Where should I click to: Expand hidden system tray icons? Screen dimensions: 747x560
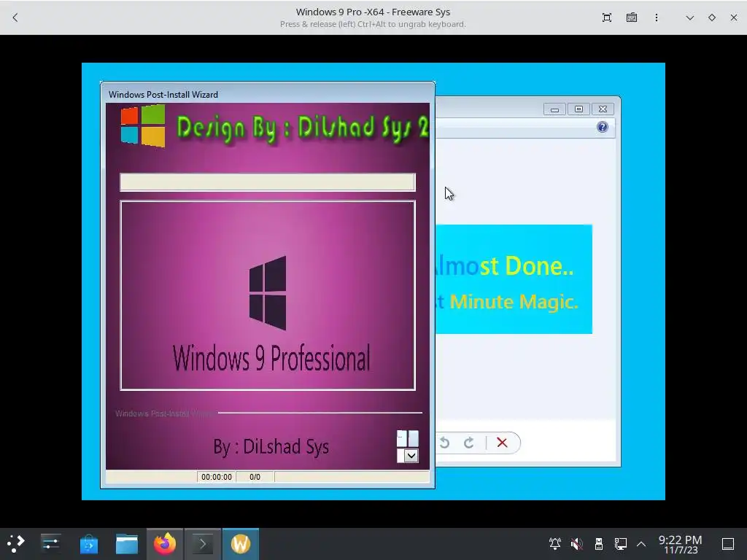coord(641,544)
